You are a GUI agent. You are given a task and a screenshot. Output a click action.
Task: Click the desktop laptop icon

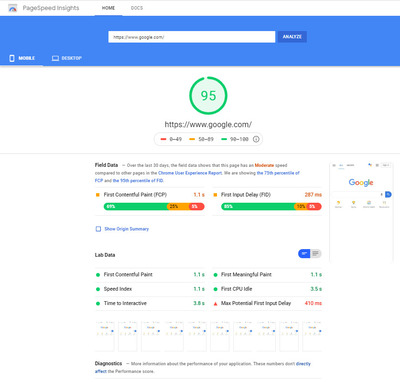[x=55, y=58]
